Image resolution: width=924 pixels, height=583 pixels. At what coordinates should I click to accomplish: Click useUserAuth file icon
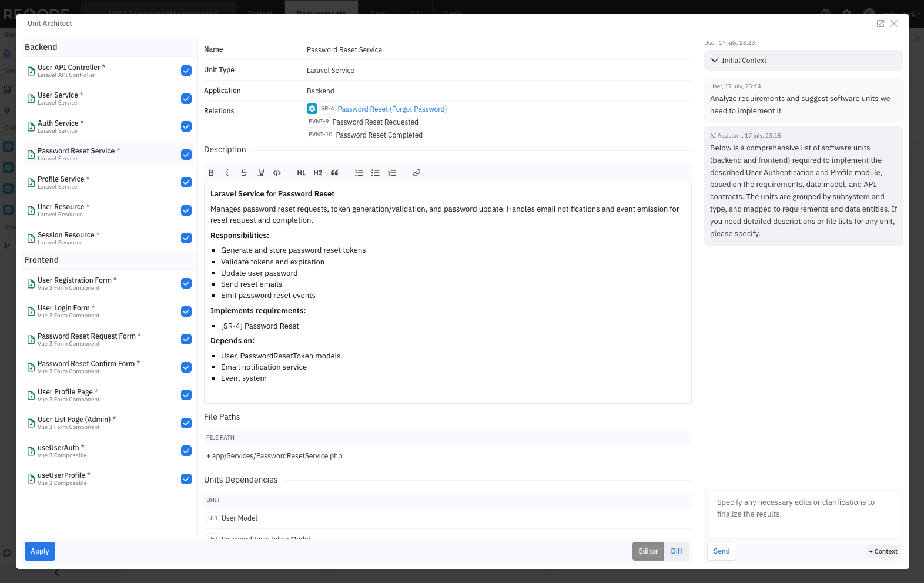pyautogui.click(x=31, y=451)
